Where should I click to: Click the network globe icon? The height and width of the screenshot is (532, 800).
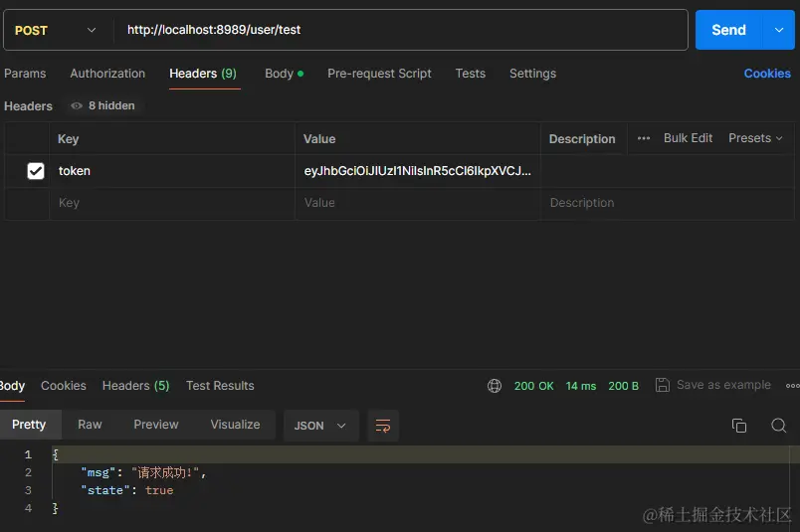495,386
